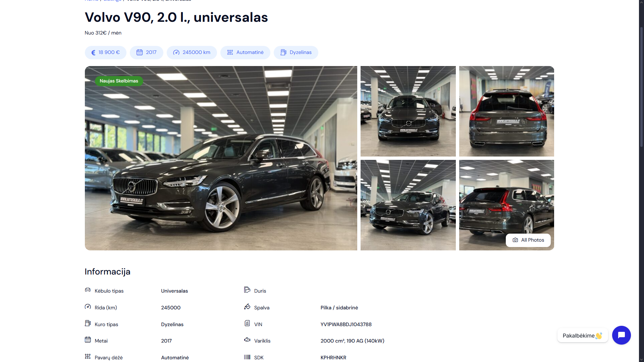Click the engine icon next to Variklis
The height and width of the screenshot is (362, 644).
click(247, 340)
